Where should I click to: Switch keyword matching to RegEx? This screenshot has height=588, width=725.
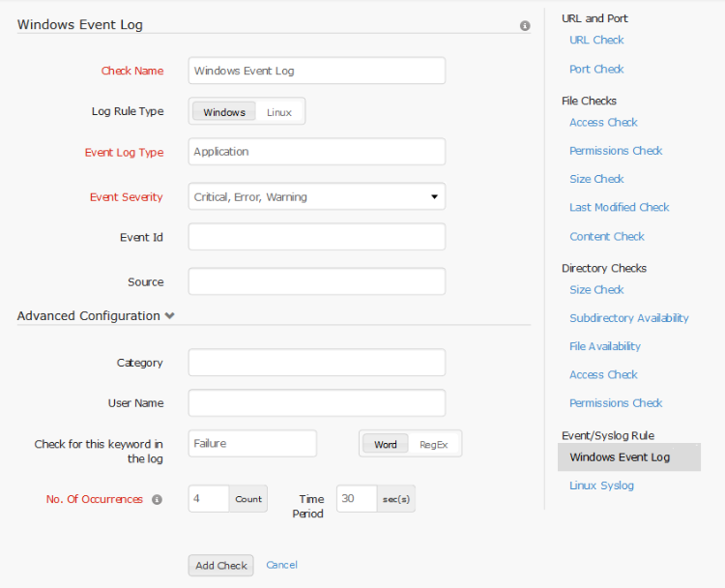pos(434,445)
